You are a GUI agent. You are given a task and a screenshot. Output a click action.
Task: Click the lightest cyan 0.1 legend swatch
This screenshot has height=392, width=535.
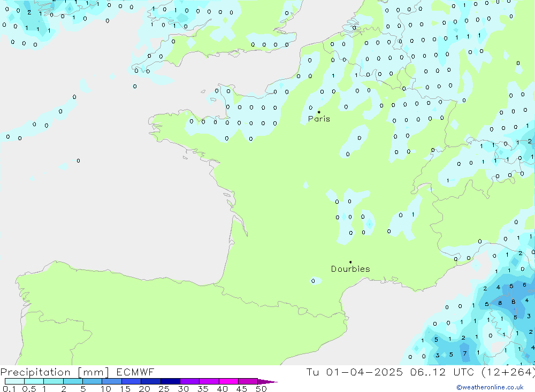click(14, 381)
